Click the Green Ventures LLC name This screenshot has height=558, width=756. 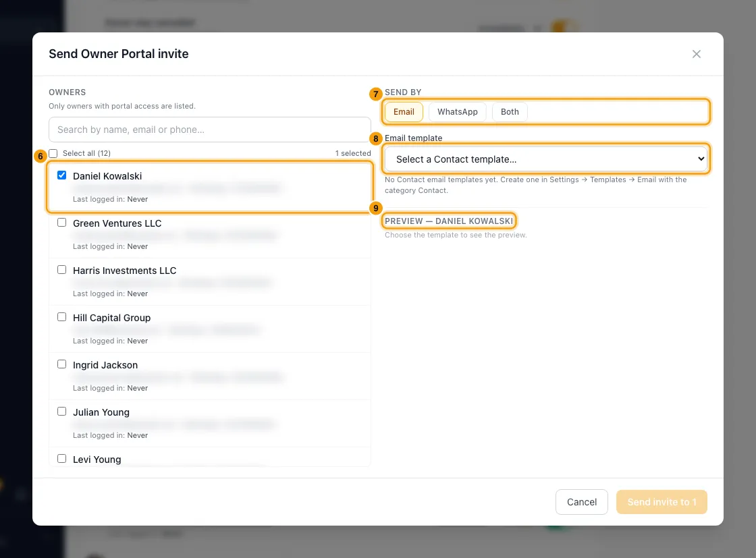pyautogui.click(x=117, y=223)
